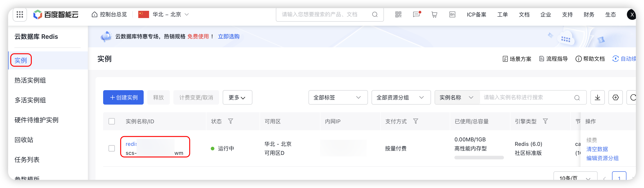Click the 状态 column filter icon

pyautogui.click(x=231, y=122)
